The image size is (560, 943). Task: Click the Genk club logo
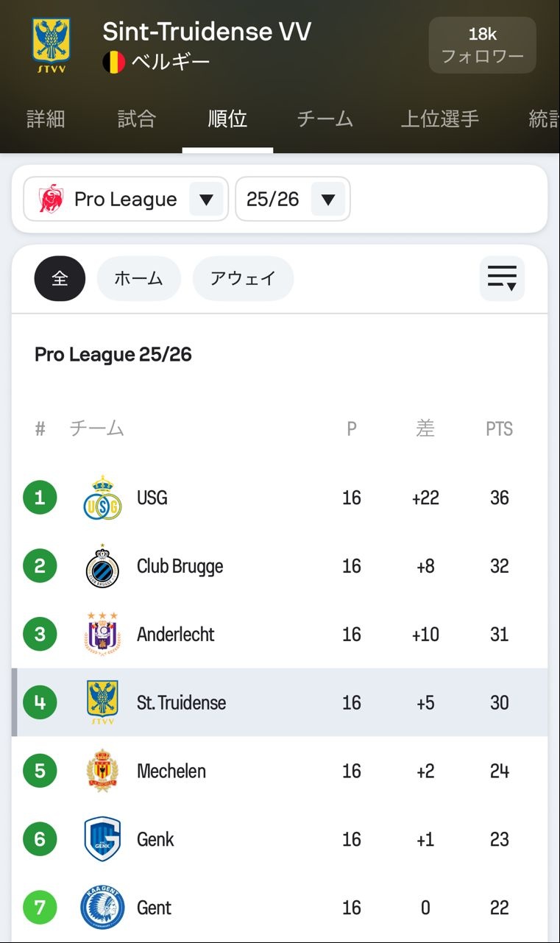102,839
